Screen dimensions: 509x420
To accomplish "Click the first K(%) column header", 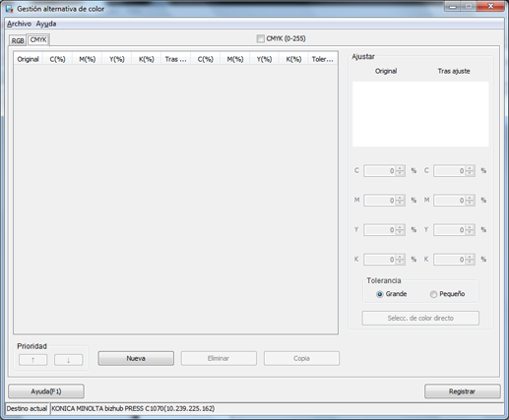I will pyautogui.click(x=147, y=59).
